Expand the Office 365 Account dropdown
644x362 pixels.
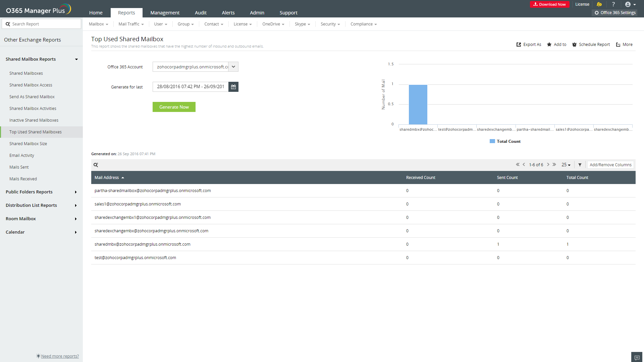233,67
